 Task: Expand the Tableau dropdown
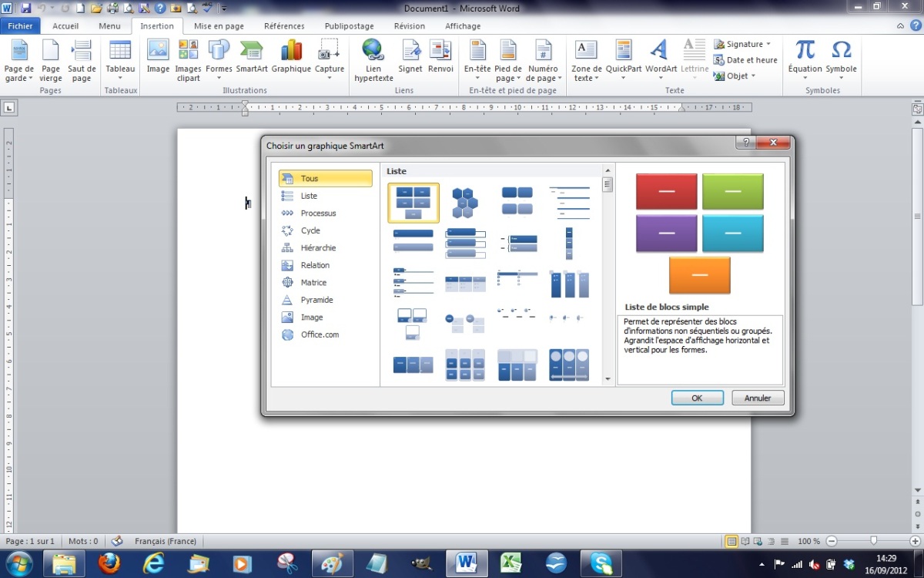pos(120,61)
